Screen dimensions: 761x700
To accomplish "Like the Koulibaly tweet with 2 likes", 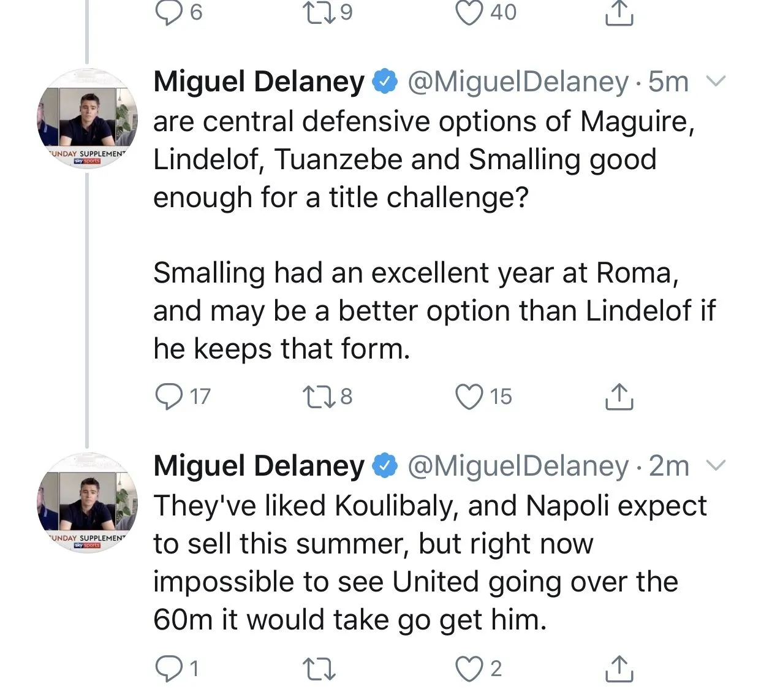I will pyautogui.click(x=469, y=668).
